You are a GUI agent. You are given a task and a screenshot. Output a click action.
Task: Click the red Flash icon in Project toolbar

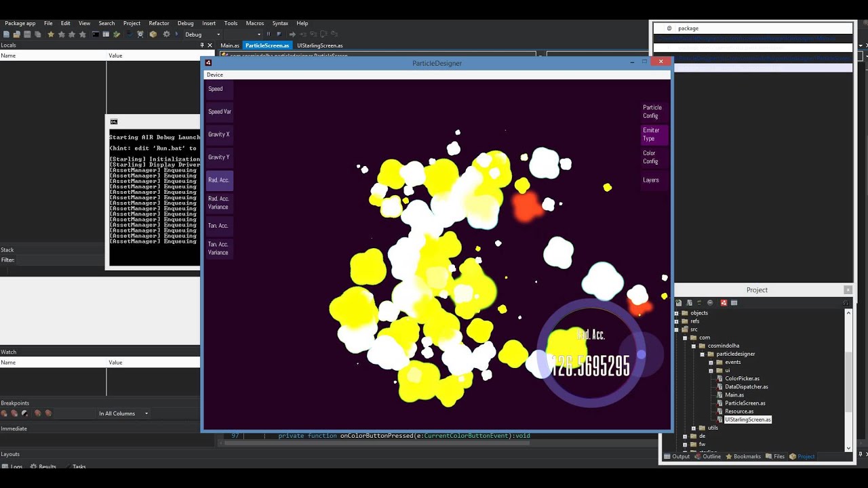click(x=724, y=303)
